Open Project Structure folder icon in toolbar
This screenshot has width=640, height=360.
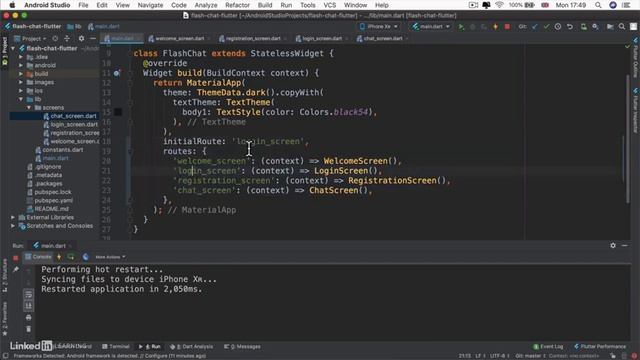pyautogui.click(x=610, y=27)
